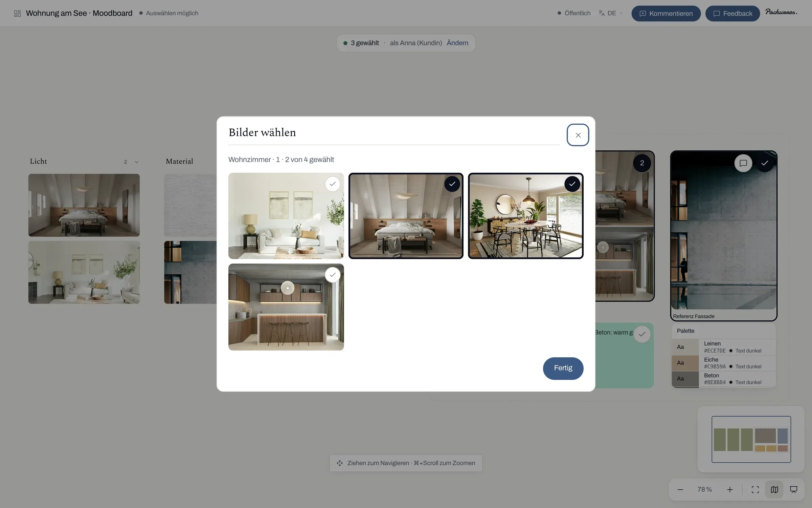This screenshot has width=812, height=508.
Task: Toggle the minimap map icon
Action: tap(774, 490)
